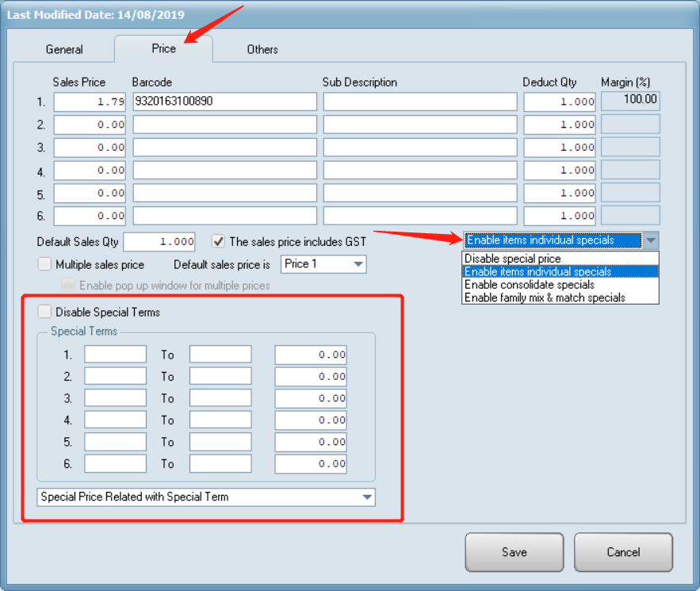Image resolution: width=700 pixels, height=591 pixels.
Task: Switch to the General tab
Action: click(x=64, y=49)
